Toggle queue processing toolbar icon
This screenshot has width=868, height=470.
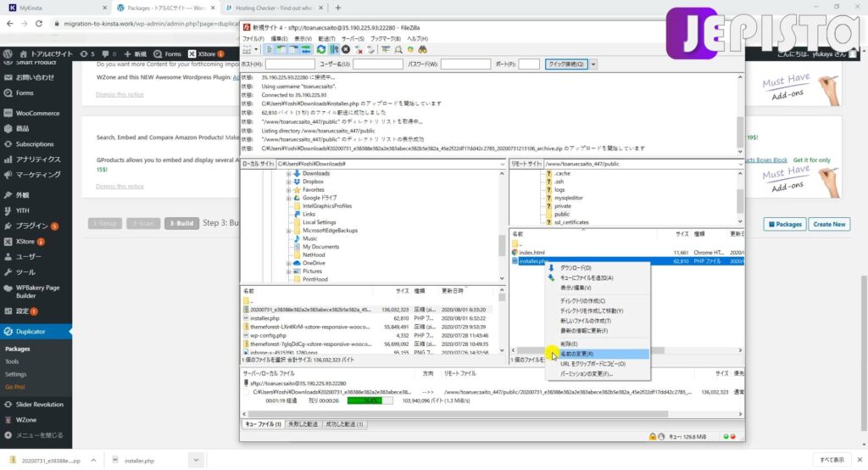tap(334, 50)
